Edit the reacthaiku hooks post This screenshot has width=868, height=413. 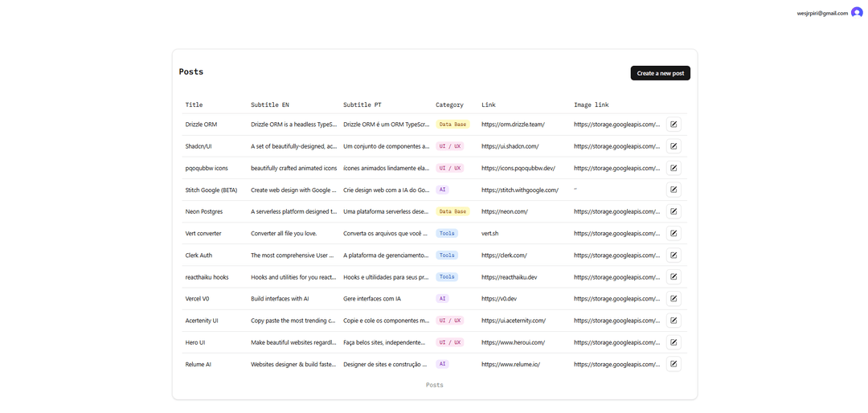(674, 276)
